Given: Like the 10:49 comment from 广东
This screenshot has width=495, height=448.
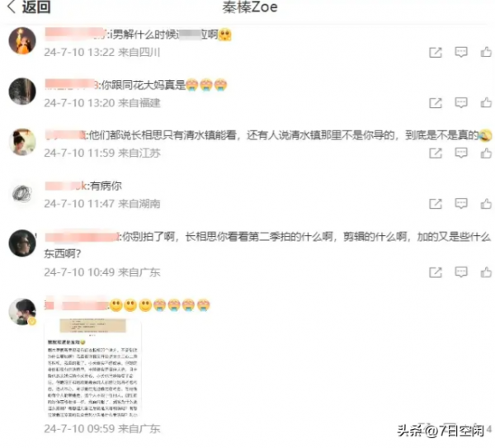Looking at the screenshot, I should 486,272.
